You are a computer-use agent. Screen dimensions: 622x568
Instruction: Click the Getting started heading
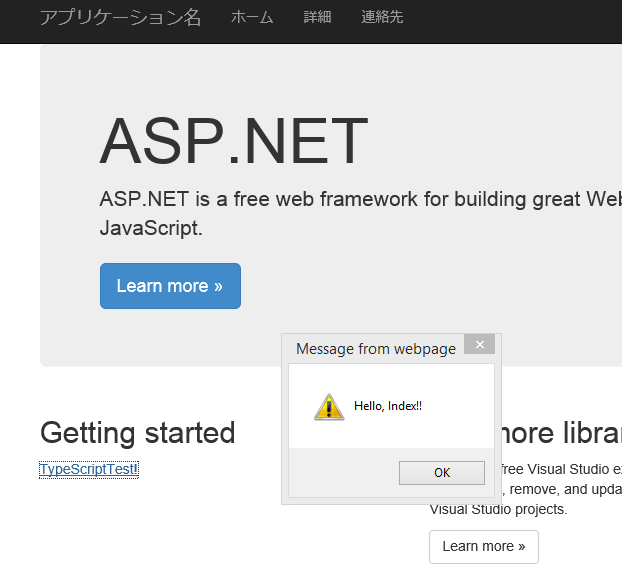(x=137, y=433)
